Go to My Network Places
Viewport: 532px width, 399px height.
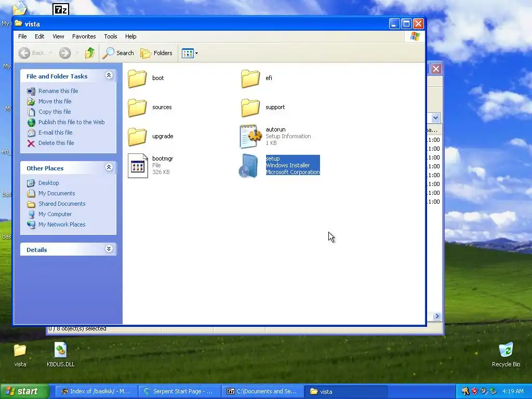[62, 224]
